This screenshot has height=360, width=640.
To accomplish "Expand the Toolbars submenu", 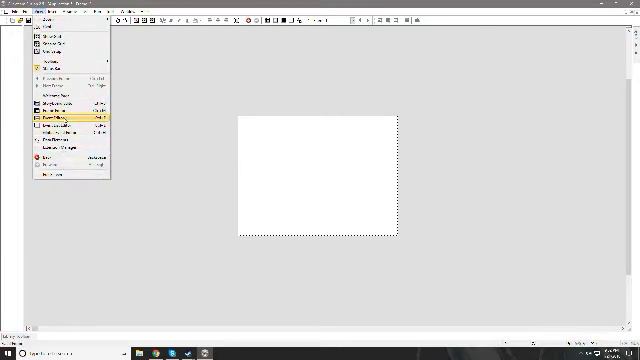I will [71, 61].
